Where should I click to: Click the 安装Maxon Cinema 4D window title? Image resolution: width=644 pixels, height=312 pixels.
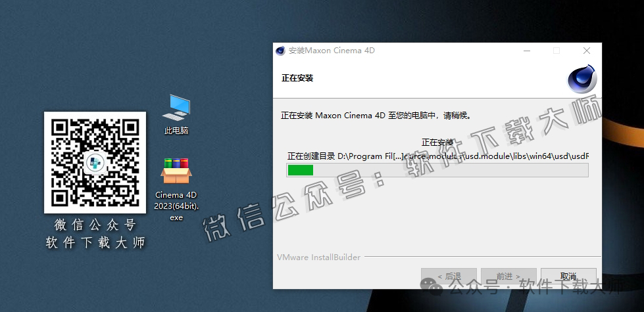click(x=332, y=51)
